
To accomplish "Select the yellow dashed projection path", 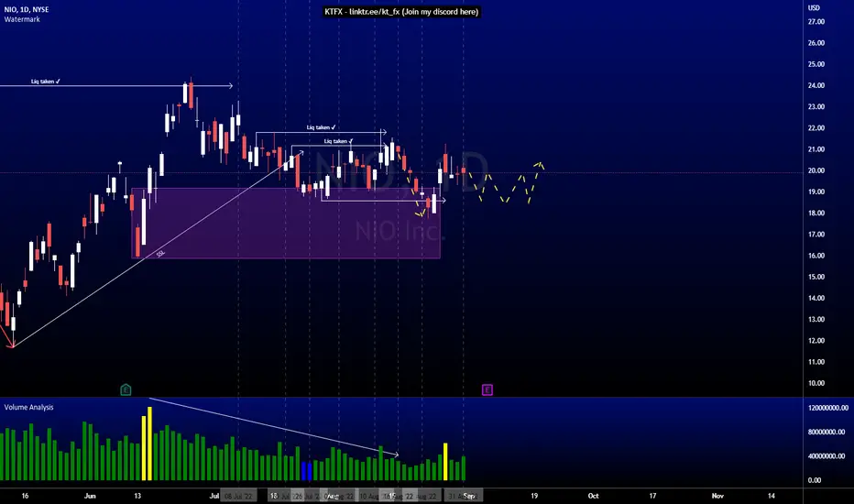I will 507,185.
